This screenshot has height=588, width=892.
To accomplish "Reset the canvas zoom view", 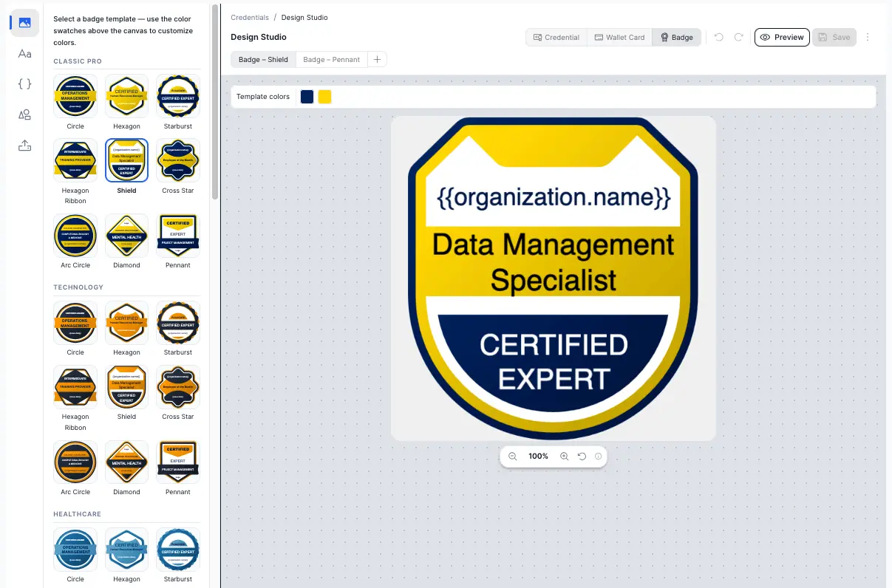I will pos(582,456).
